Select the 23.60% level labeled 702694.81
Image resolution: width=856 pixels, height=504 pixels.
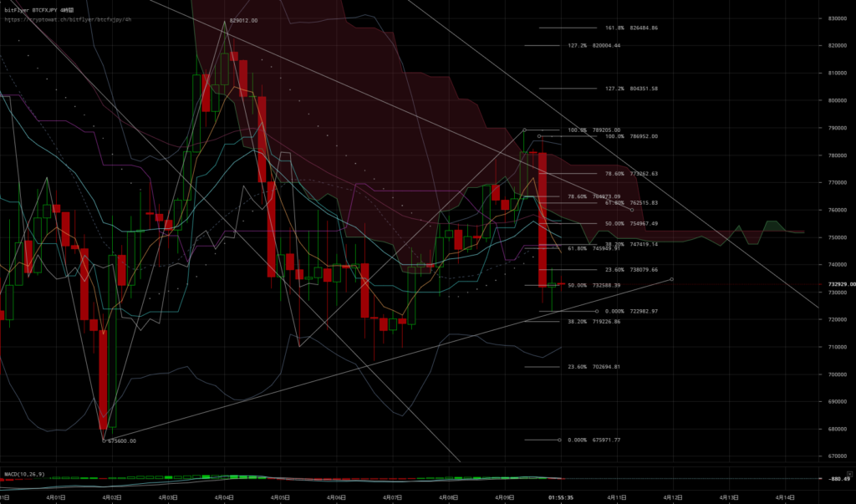click(594, 367)
